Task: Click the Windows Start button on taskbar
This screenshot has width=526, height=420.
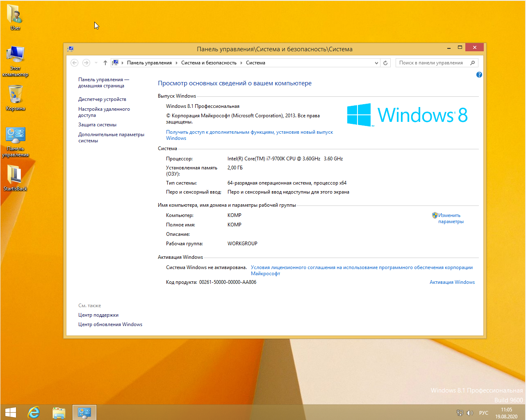Action: (x=11, y=412)
